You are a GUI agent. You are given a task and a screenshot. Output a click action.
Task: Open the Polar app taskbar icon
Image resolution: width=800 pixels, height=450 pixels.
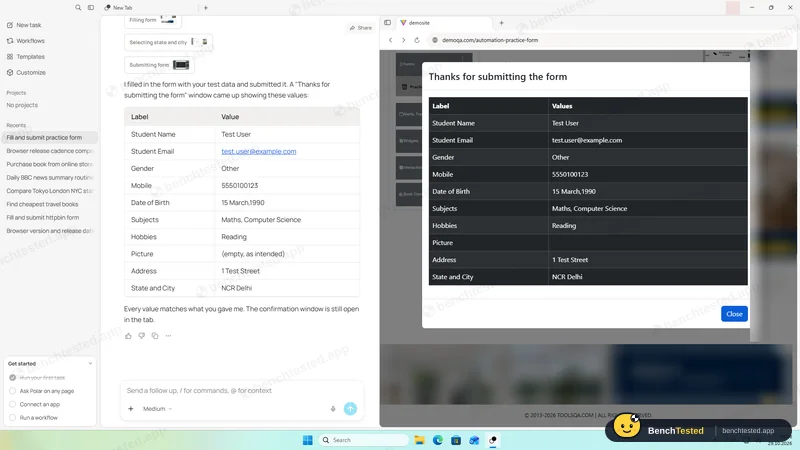[493, 440]
